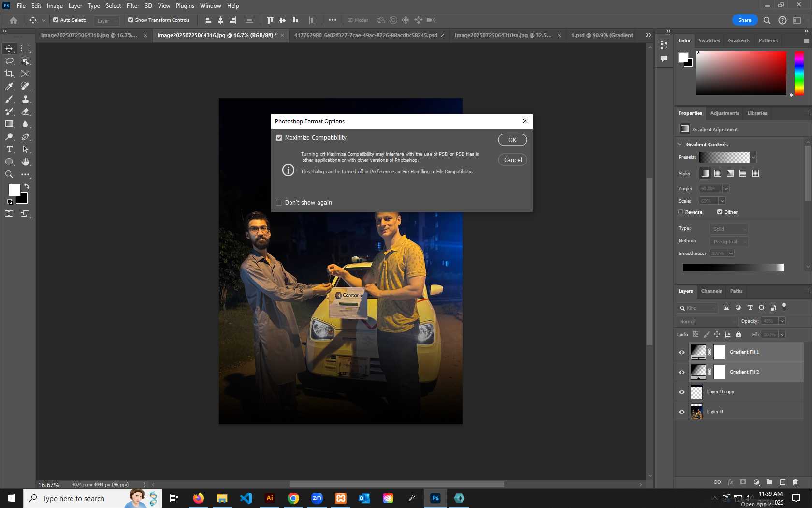Switch to the Swatches tab
This screenshot has width=812, height=508.
tap(709, 41)
